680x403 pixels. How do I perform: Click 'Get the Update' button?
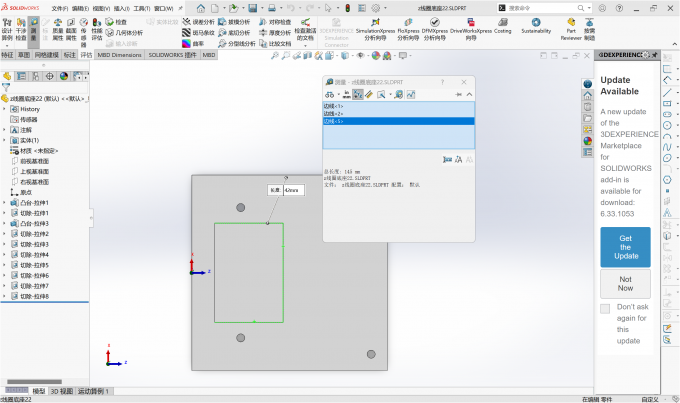(625, 247)
